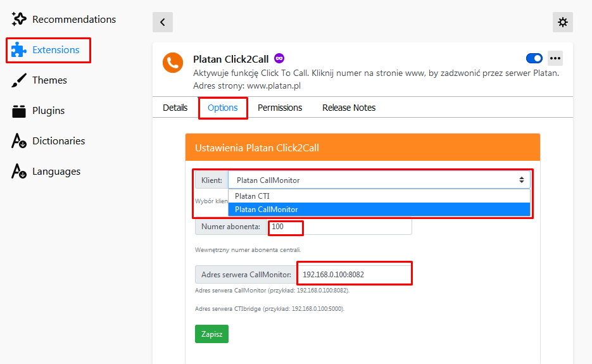Screen dimensions: 592x364
Task: Switch to the Release Notes tab
Action: pyautogui.click(x=349, y=108)
